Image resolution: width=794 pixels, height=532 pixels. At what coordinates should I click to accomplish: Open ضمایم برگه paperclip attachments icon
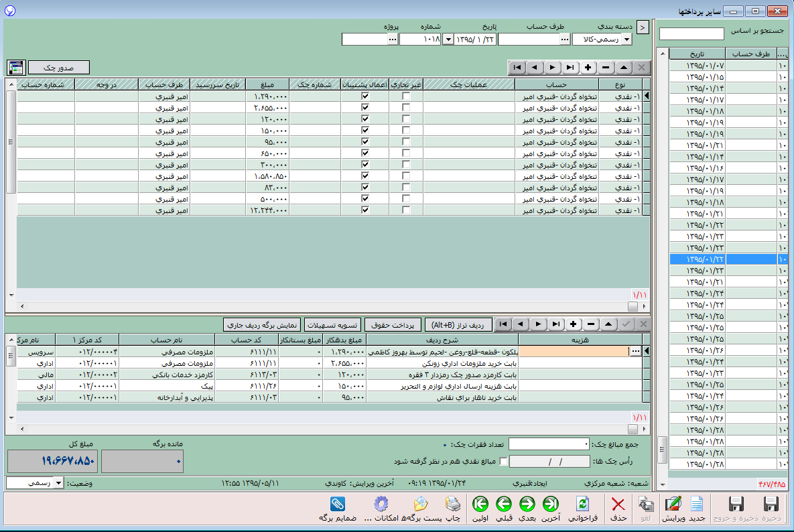coord(337,504)
